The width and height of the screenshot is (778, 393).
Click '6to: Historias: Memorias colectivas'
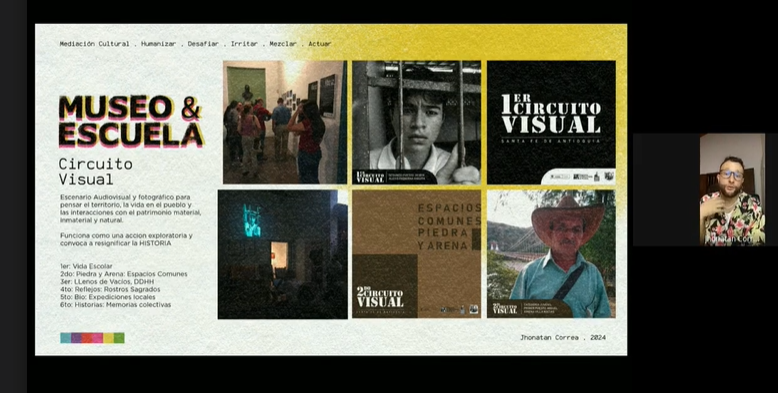pos(116,305)
